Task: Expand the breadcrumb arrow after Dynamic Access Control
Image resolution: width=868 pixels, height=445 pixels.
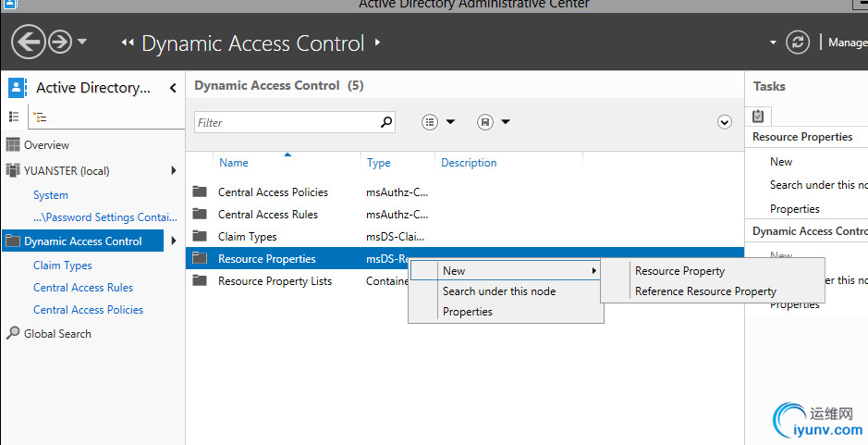Action: click(377, 43)
